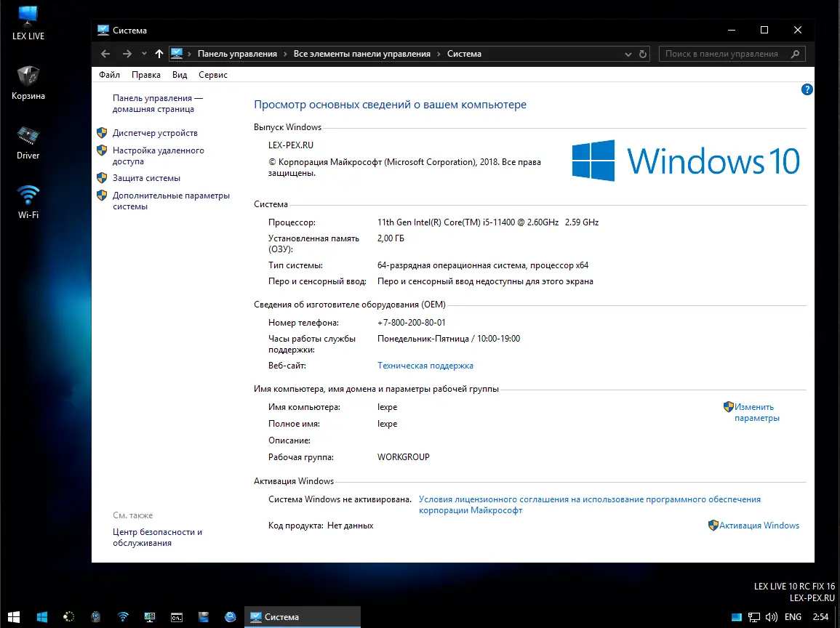Viewport: 840px width, 628px height.
Task: Click the green dotted circle taskbar icon
Action: click(68, 617)
